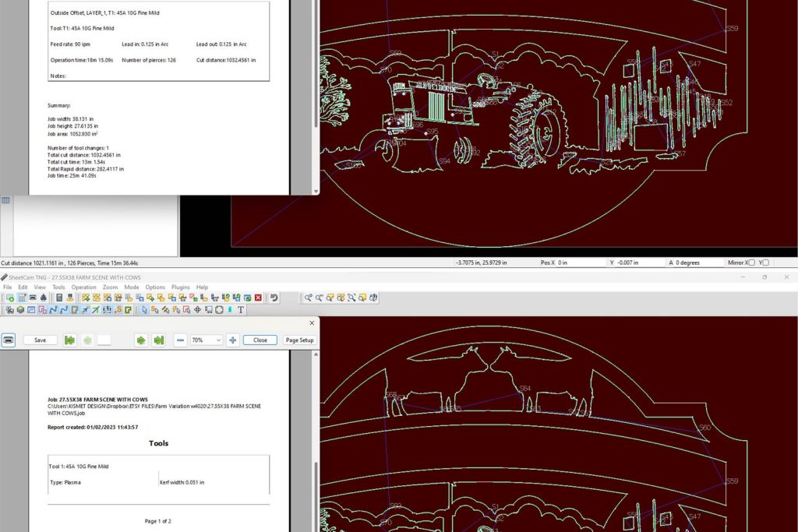Open the Operation menu

point(83,287)
